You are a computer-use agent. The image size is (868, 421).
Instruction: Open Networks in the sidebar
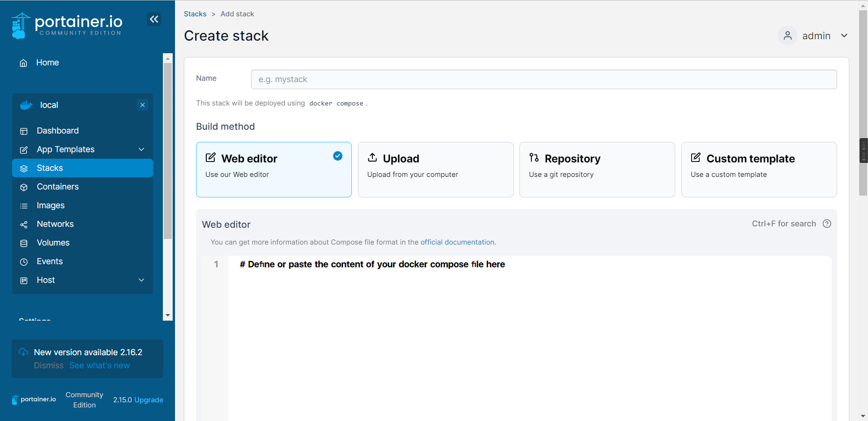(55, 224)
